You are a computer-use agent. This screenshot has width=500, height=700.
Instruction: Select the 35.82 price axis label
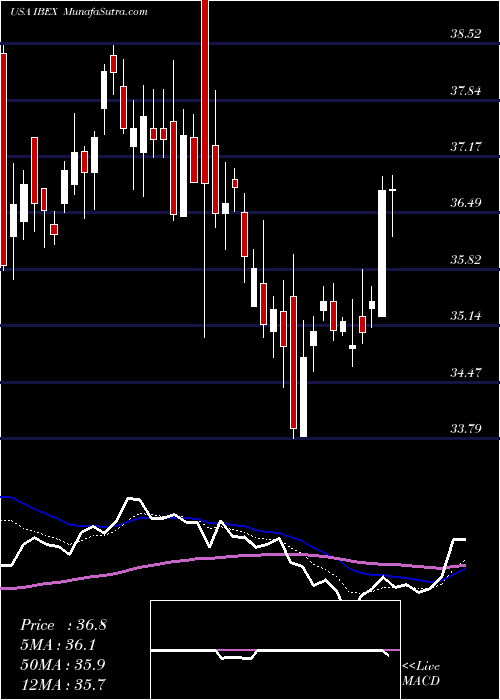pos(466,260)
